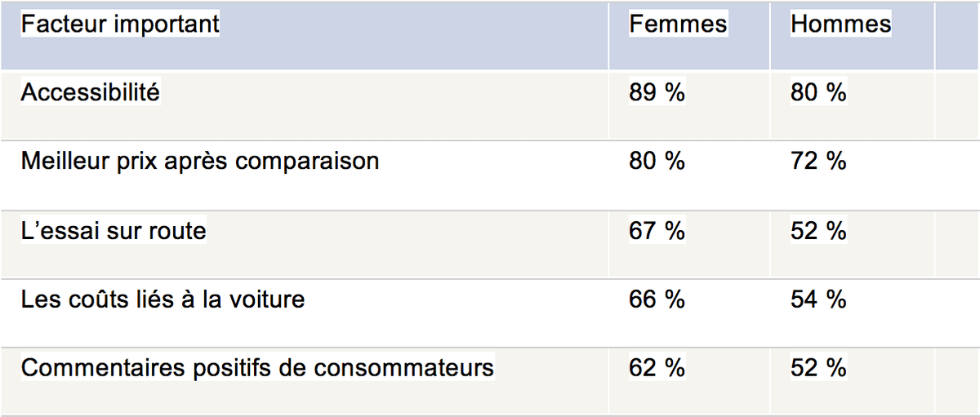Select the 52 % essai sur route value
This screenshot has width=980, height=417.
(x=818, y=231)
